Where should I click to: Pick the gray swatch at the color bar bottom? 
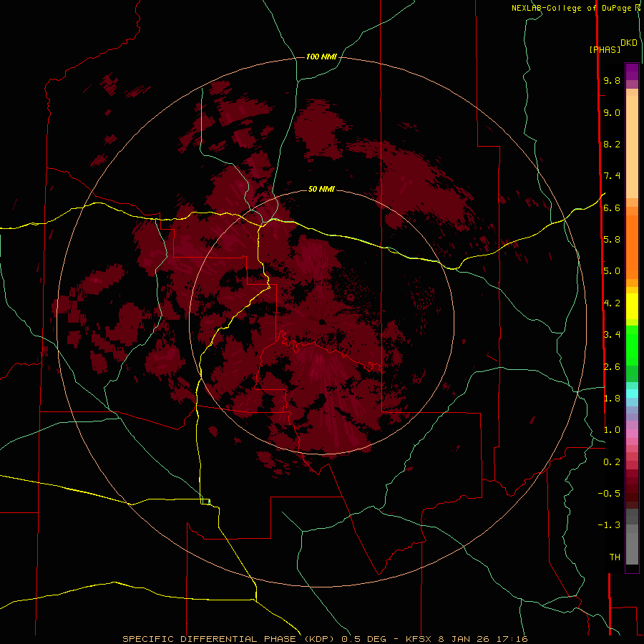click(632, 548)
